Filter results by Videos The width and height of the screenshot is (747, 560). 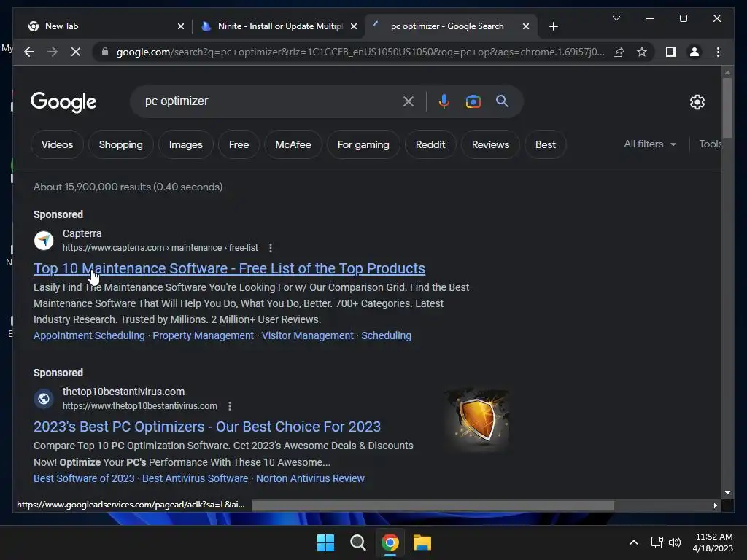tap(57, 144)
